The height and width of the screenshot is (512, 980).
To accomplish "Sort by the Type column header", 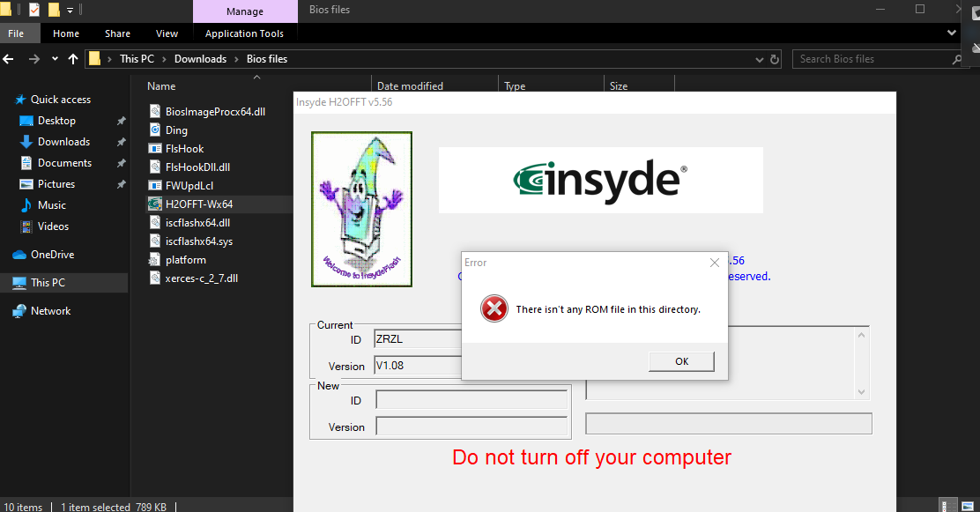I will 515,86.
